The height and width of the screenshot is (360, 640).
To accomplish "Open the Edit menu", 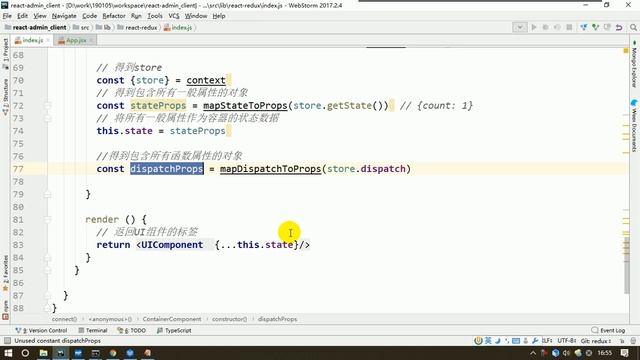I will coord(22,16).
